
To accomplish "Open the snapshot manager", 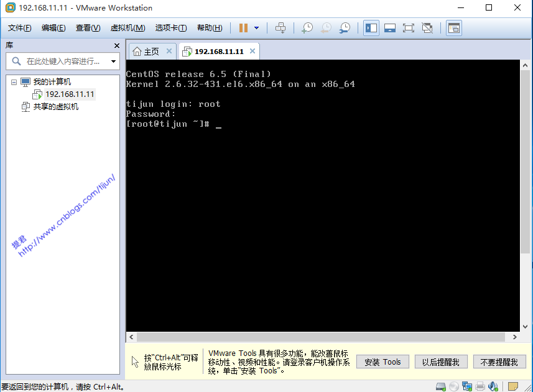I will (x=345, y=28).
